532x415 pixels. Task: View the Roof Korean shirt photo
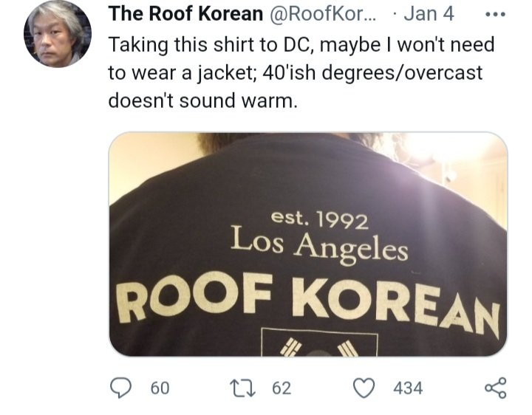308,244
